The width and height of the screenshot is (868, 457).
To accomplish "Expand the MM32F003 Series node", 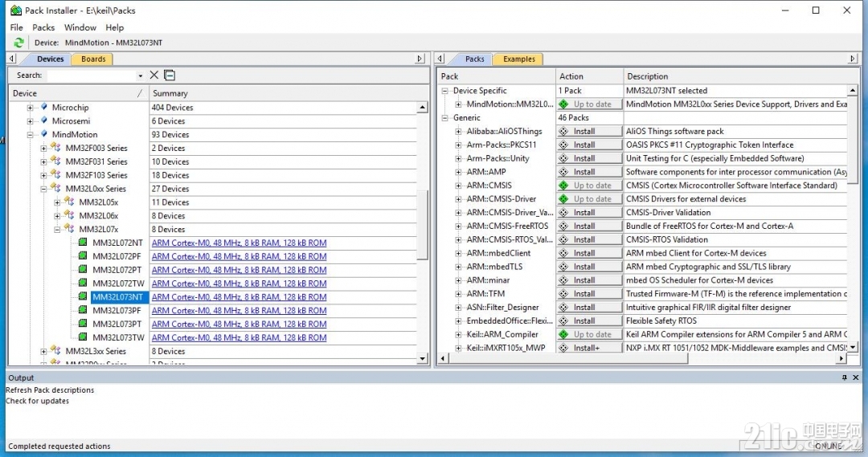I will coord(43,148).
